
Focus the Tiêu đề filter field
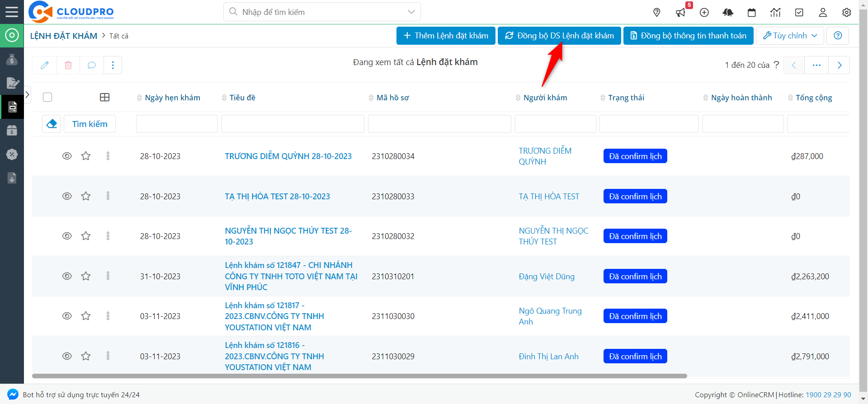[x=292, y=124]
